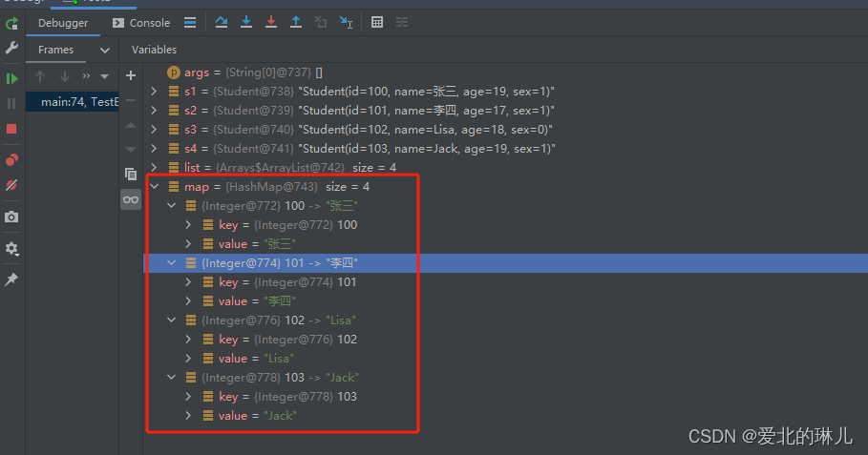
Task: Click the camera thread dump icon
Action: click(x=11, y=217)
